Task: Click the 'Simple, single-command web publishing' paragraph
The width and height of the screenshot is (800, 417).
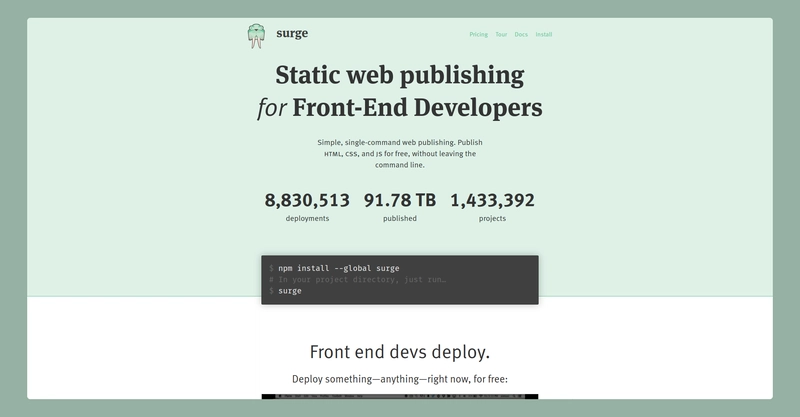Action: coord(399,154)
